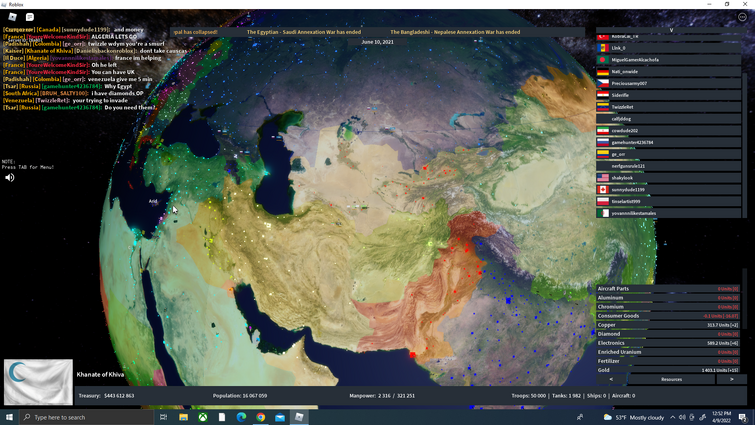Open File Explorer from the taskbar

(x=183, y=417)
